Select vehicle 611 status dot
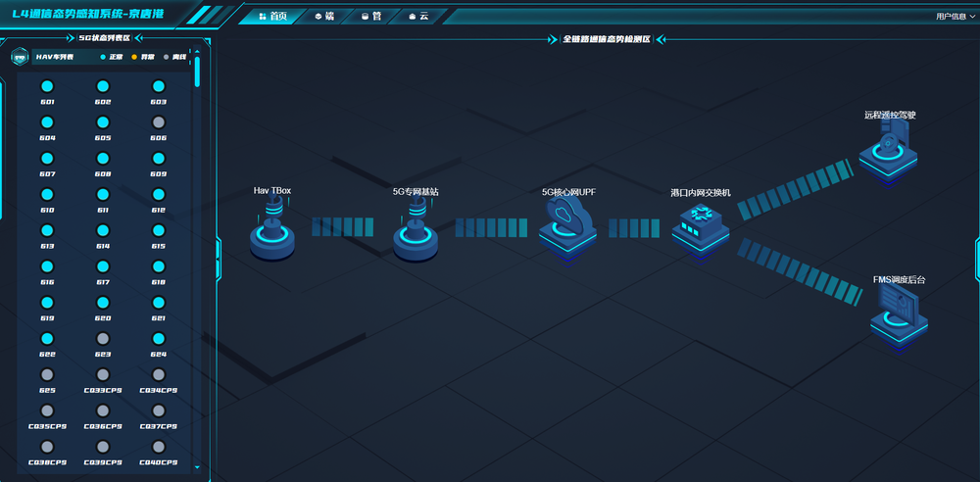This screenshot has width=980, height=482. (x=103, y=194)
